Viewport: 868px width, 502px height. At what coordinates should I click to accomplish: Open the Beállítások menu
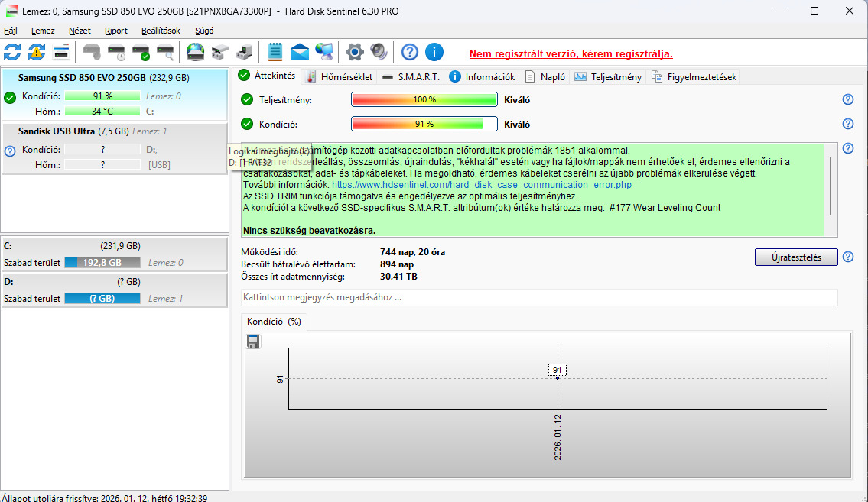tap(161, 31)
